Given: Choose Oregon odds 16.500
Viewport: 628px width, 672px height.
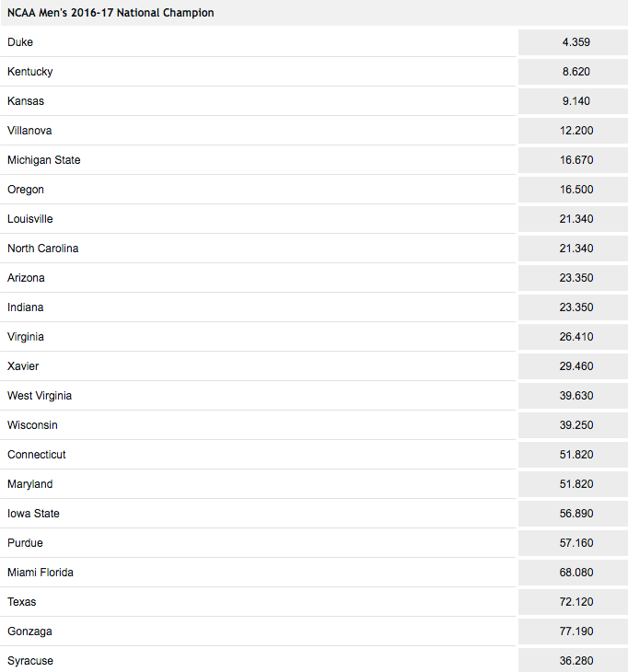Looking at the screenshot, I should point(573,190).
